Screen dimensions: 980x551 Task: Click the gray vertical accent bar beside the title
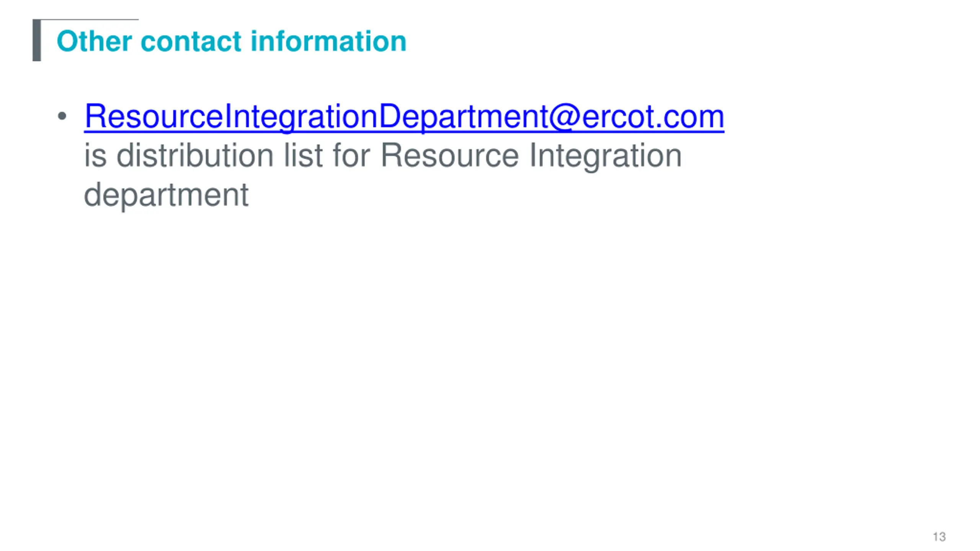coord(37,40)
